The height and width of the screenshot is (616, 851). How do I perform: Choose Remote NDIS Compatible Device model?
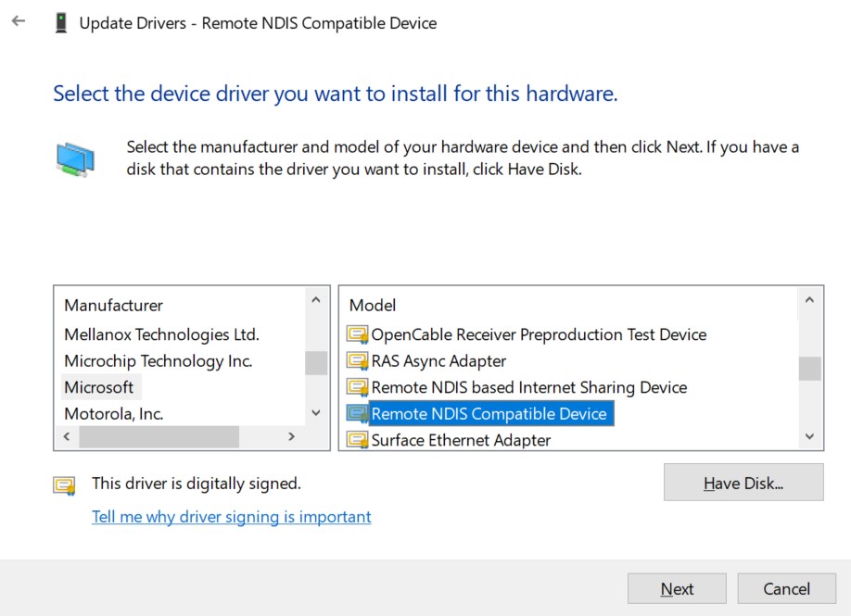490,414
